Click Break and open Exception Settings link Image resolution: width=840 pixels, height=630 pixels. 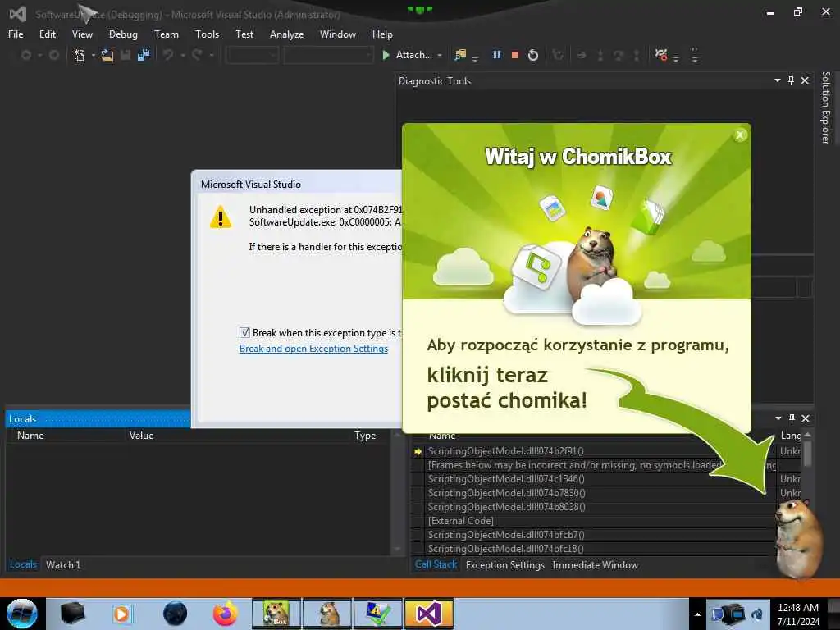pyautogui.click(x=313, y=349)
